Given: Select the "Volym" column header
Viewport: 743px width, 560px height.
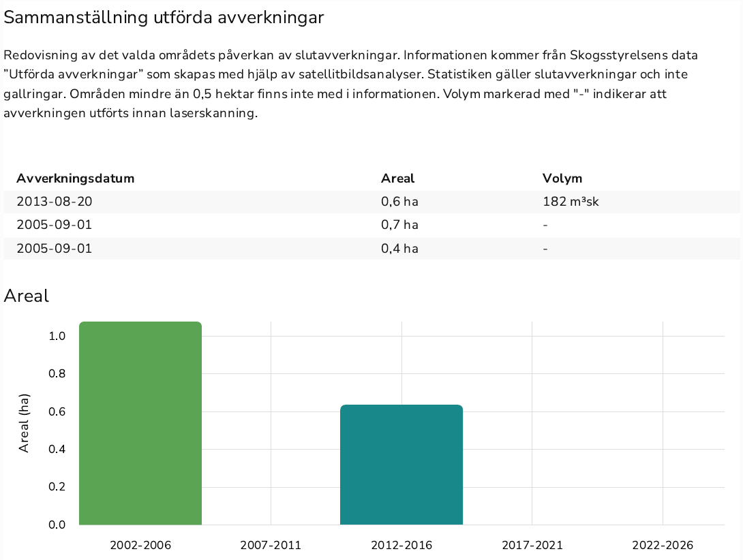Looking at the screenshot, I should pyautogui.click(x=562, y=178).
